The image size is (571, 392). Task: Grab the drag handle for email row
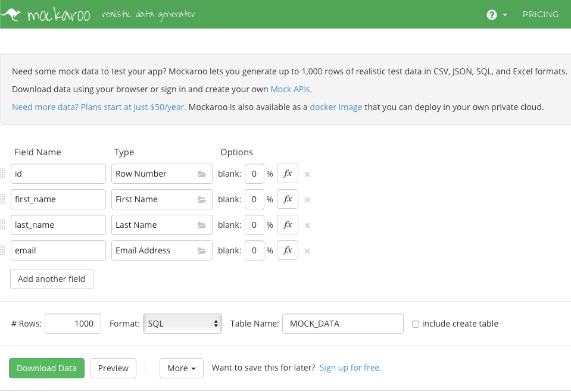point(2,250)
